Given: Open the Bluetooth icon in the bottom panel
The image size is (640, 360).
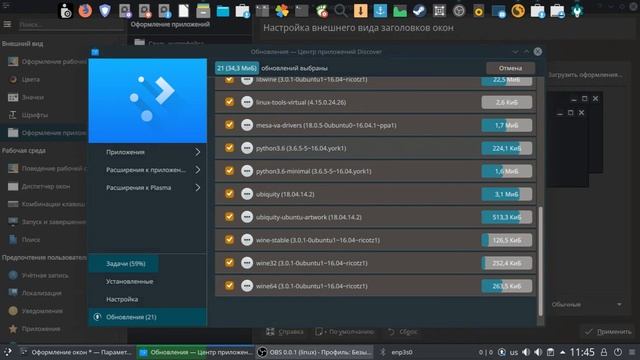Looking at the screenshot, I should [383, 352].
